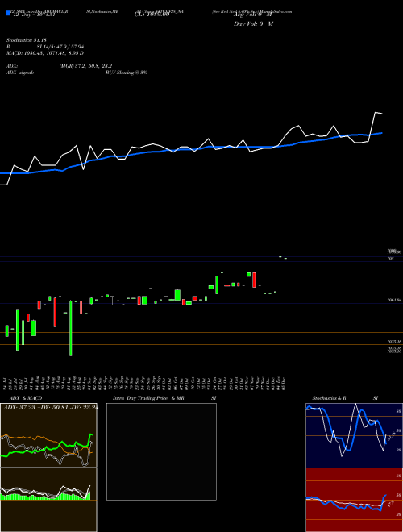403x532 pixels.
Task: Select the 'CL: 1089.00' close price text
Action: 152,15
